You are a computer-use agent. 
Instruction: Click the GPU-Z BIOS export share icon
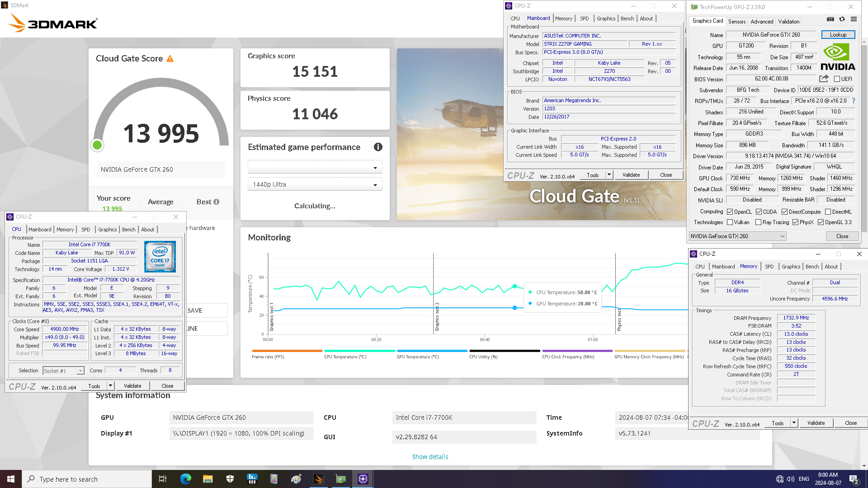pyautogui.click(x=824, y=79)
